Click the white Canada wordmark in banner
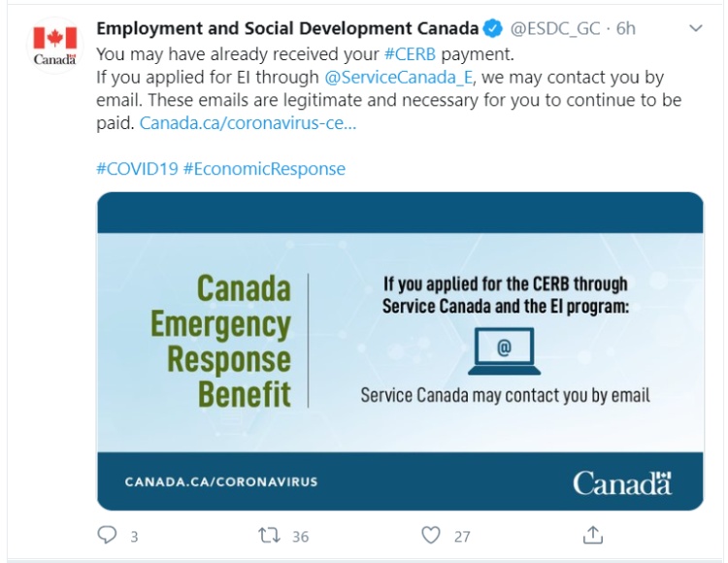The width and height of the screenshot is (728, 563). [622, 483]
